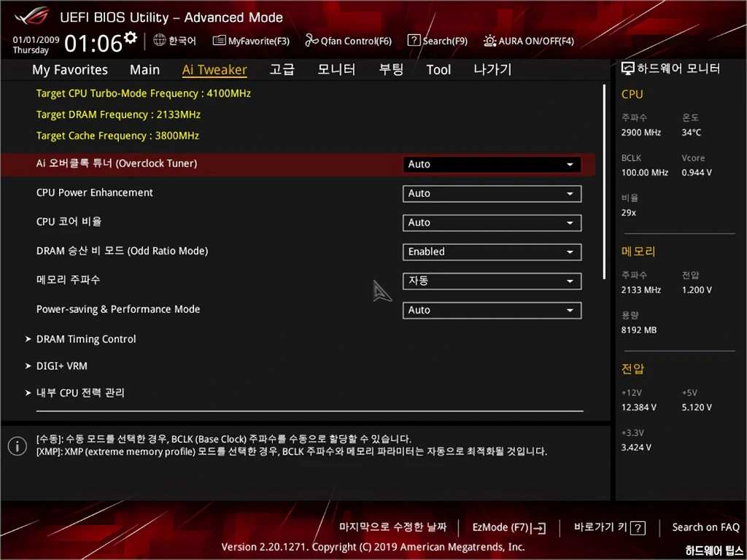Viewport: 747px width, 560px height.
Task: Click 메모리 section heading
Action: [x=638, y=252]
